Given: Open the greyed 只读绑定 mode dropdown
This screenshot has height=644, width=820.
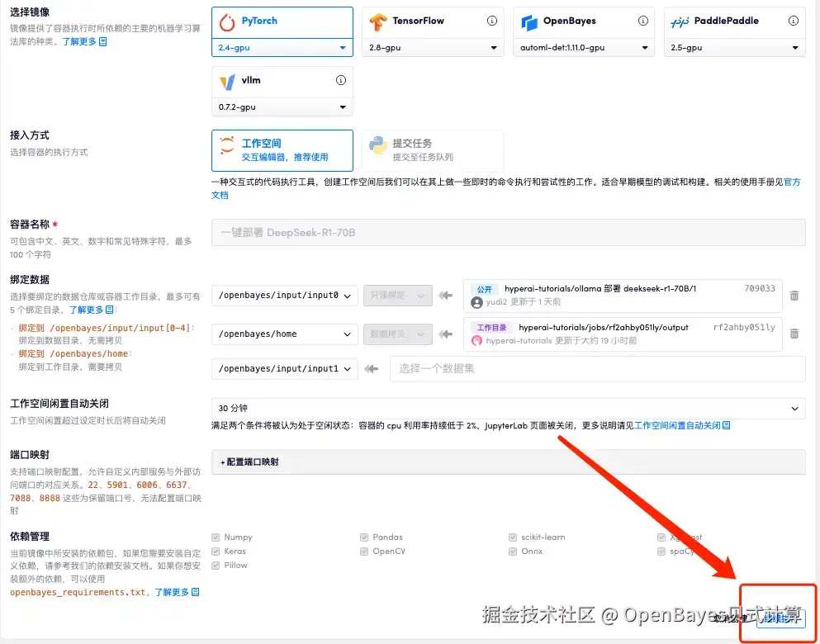Looking at the screenshot, I should pos(398,296).
